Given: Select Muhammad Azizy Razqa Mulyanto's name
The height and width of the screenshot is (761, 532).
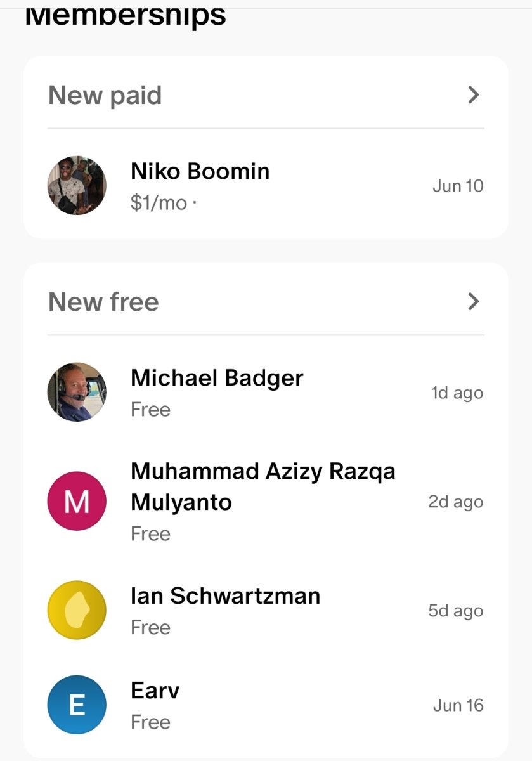Looking at the screenshot, I should click(x=263, y=487).
